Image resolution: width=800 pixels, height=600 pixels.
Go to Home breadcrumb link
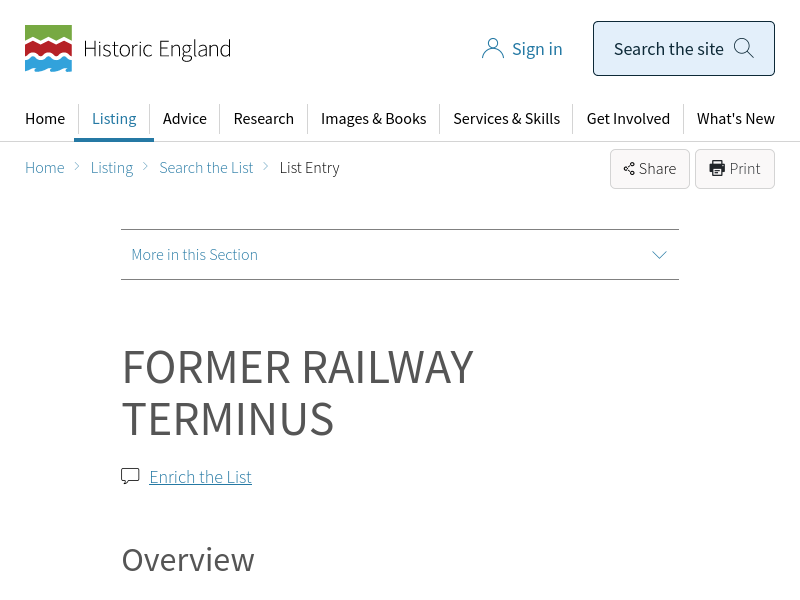[x=45, y=168]
